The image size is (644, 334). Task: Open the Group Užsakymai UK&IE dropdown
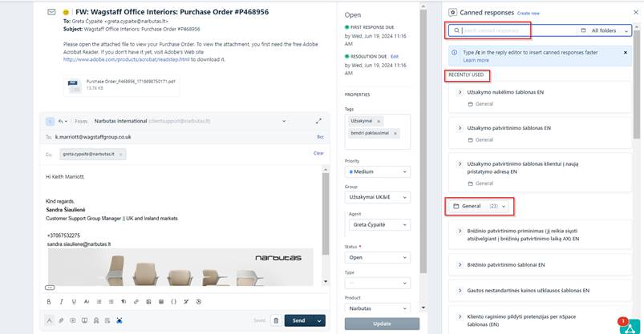coord(378,197)
